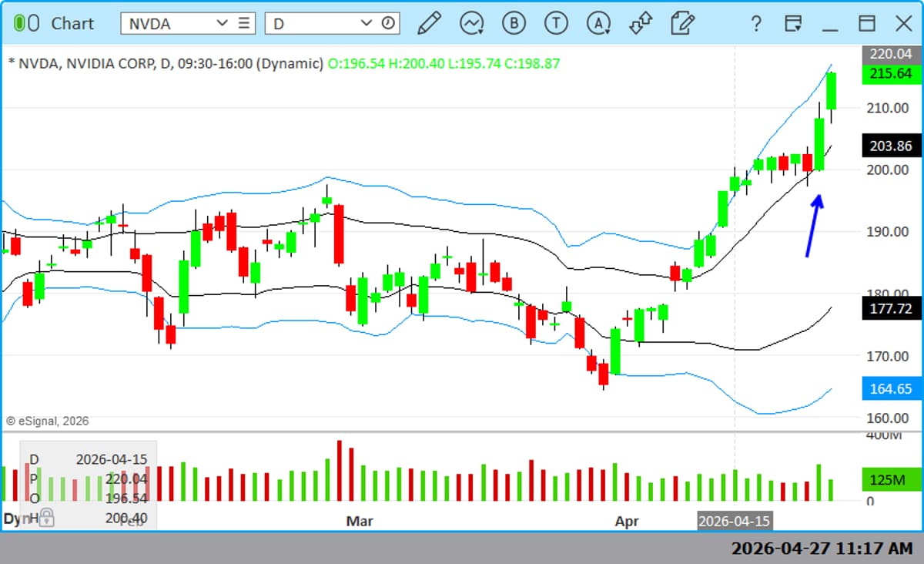Click the 'Apr' time-axis label

pyautogui.click(x=627, y=522)
